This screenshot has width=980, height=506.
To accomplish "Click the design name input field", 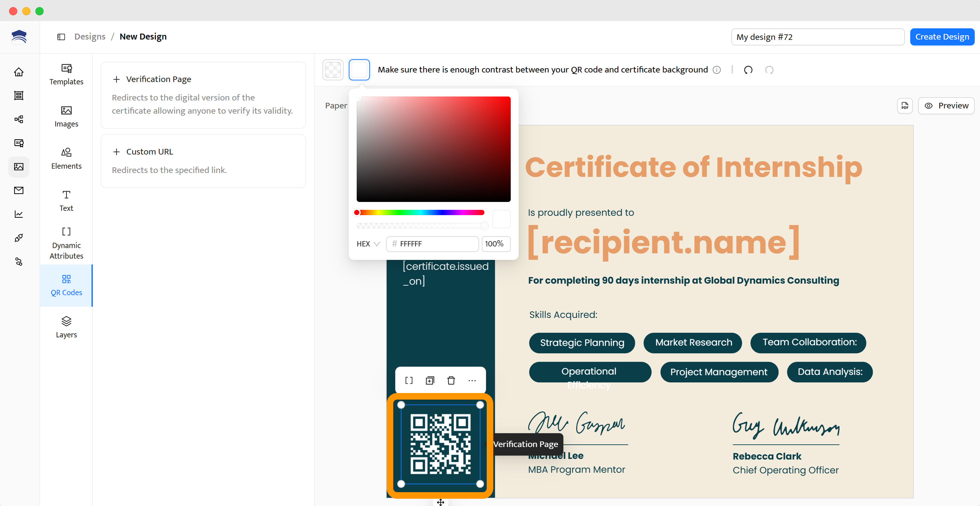I will (817, 37).
